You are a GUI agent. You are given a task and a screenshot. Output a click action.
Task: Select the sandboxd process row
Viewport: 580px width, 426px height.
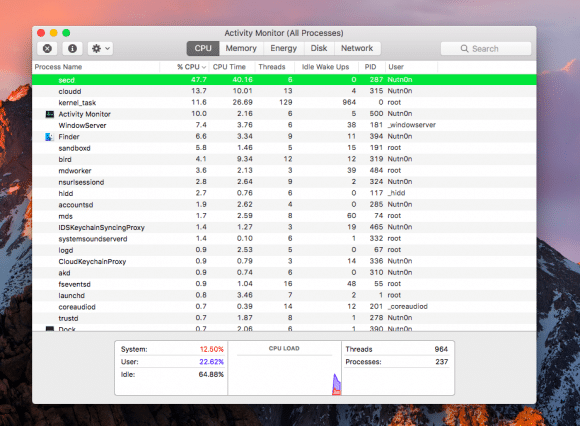click(x=284, y=148)
